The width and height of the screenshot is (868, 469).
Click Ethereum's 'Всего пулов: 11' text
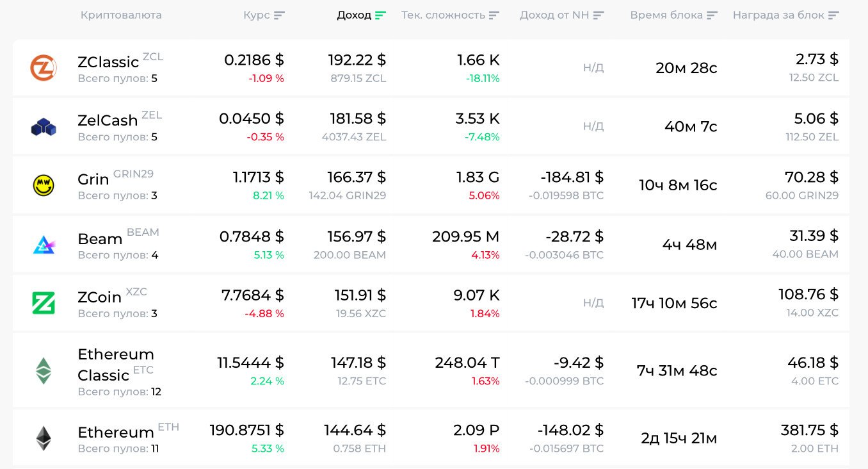(118, 448)
